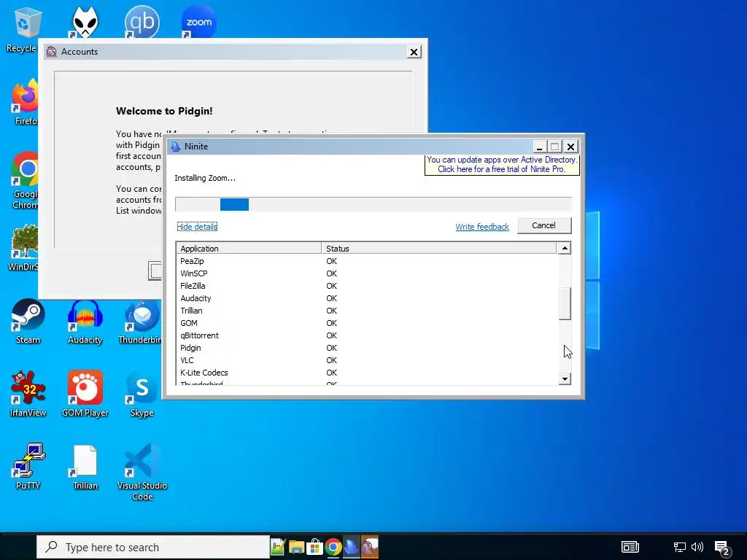Screen dimensions: 747x560
Task: Open the Steam desktop icon
Action: [x=28, y=321]
